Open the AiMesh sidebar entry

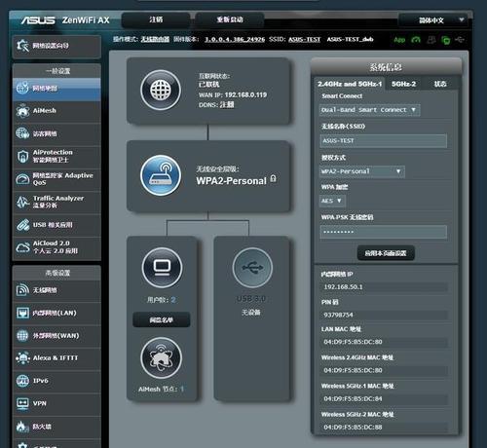56,111
